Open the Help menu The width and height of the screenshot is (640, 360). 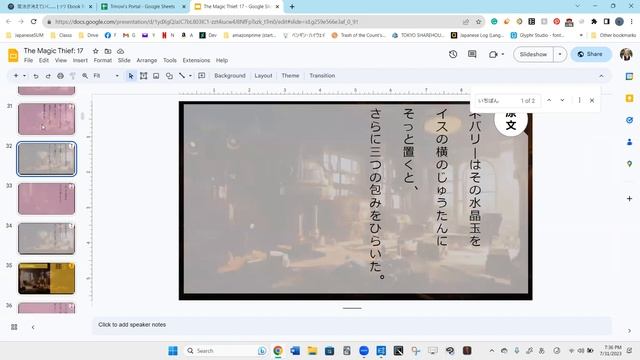pyautogui.click(x=222, y=60)
